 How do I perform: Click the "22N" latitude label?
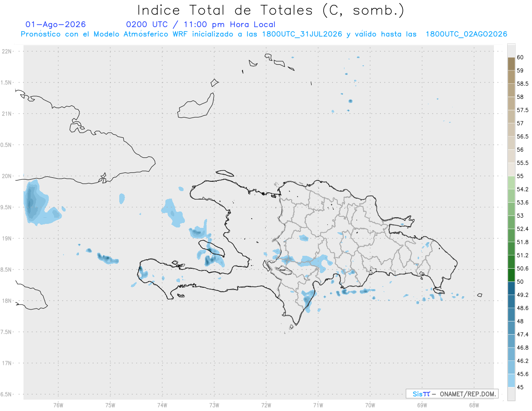7,51
